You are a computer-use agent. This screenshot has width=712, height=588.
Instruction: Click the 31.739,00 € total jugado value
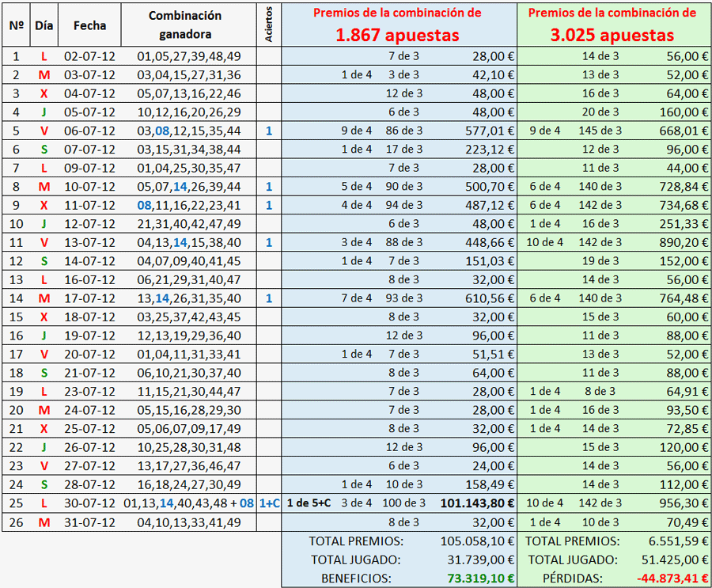477,560
